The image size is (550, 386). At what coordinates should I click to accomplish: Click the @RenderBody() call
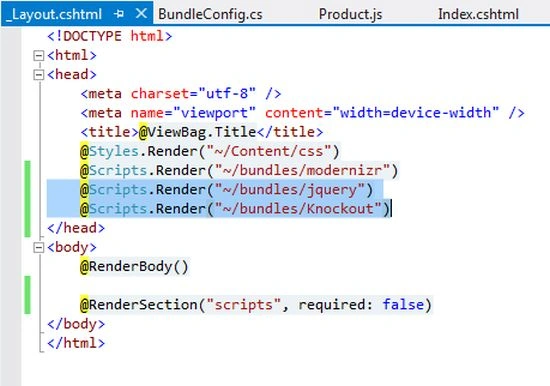135,266
